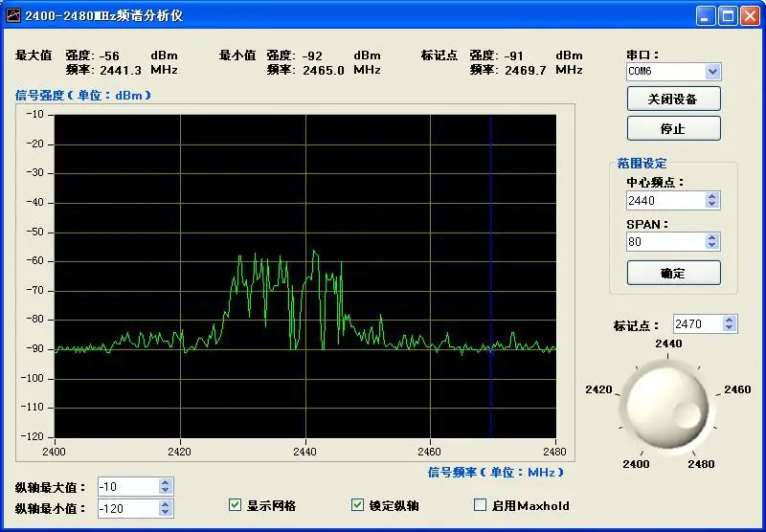Screen dimensions: 766x532
Task: Click the 最大值 label
Action: [34, 55]
